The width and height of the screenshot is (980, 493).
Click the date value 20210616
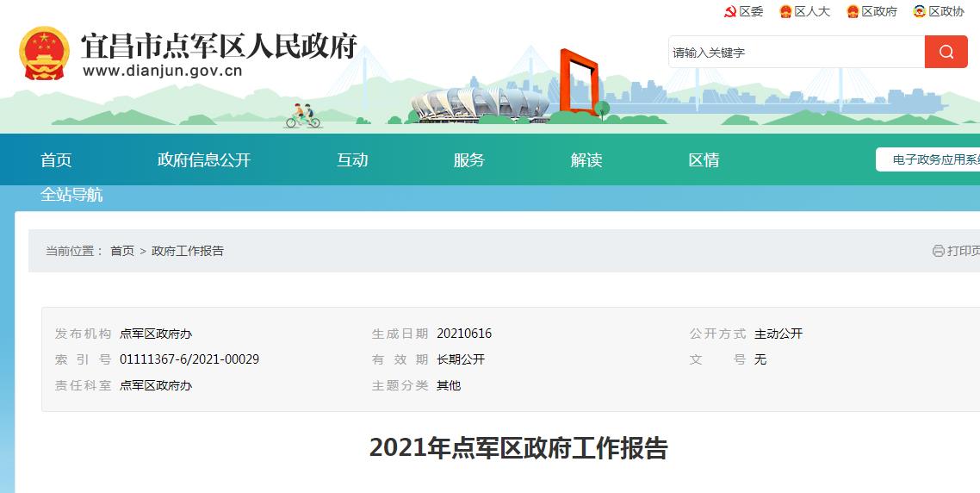tap(464, 334)
